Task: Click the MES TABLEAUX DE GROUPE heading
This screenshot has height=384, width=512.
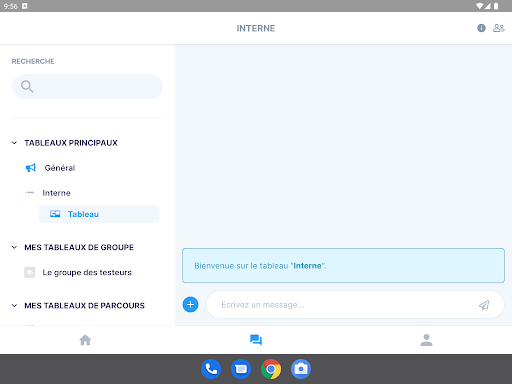Action: click(x=79, y=247)
